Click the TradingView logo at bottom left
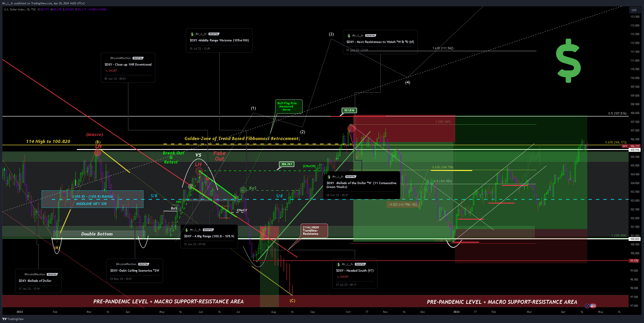Screen dimensions: 644x323 pyautogui.click(x=13, y=319)
